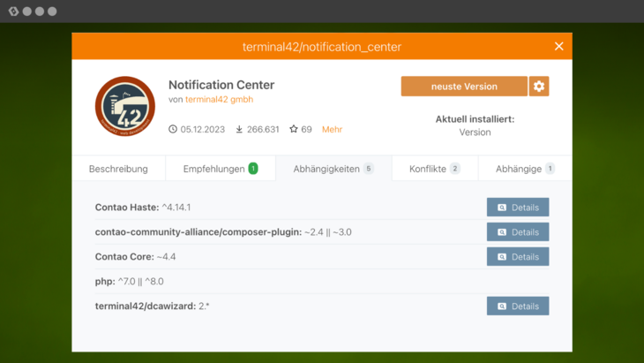The image size is (644, 363).
Task: Click the clock icon before the release date
Action: pos(173,129)
